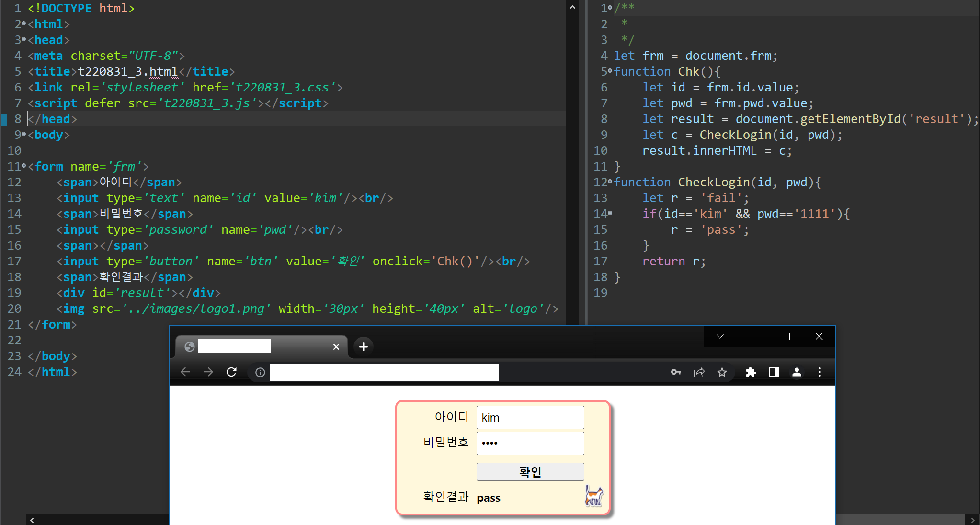Open a new browser tab

364,346
